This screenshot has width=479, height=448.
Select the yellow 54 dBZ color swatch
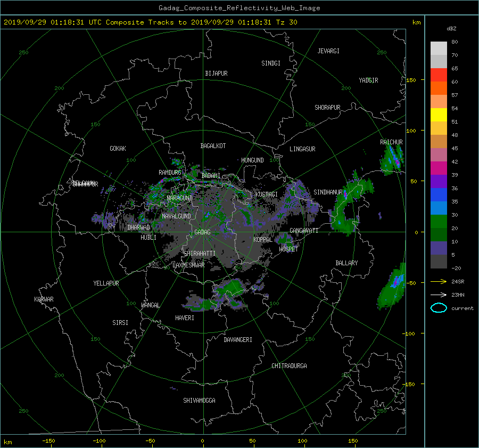click(439, 115)
